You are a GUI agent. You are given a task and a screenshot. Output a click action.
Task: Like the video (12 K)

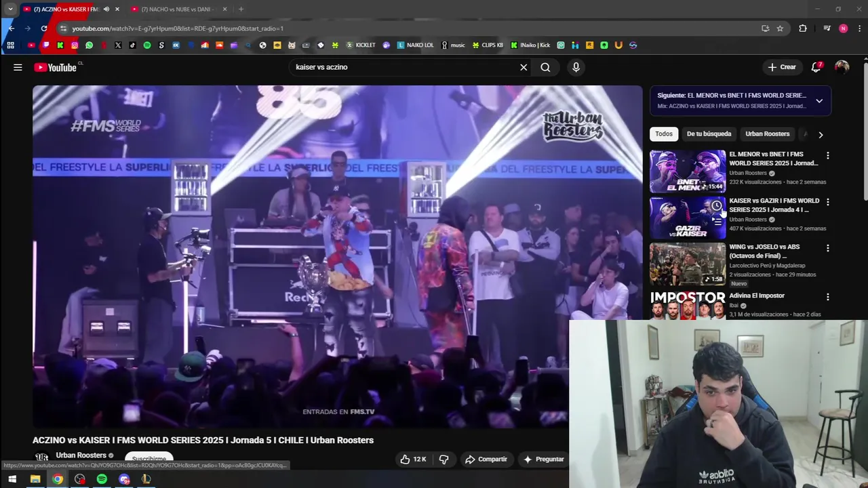(412, 459)
